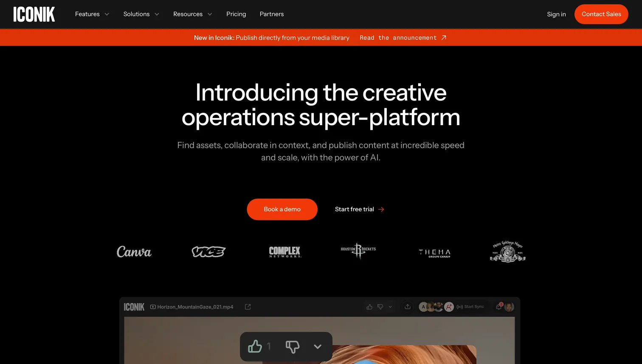Click the Book a demo button
Viewport: 642px width, 364px height.
click(x=282, y=209)
